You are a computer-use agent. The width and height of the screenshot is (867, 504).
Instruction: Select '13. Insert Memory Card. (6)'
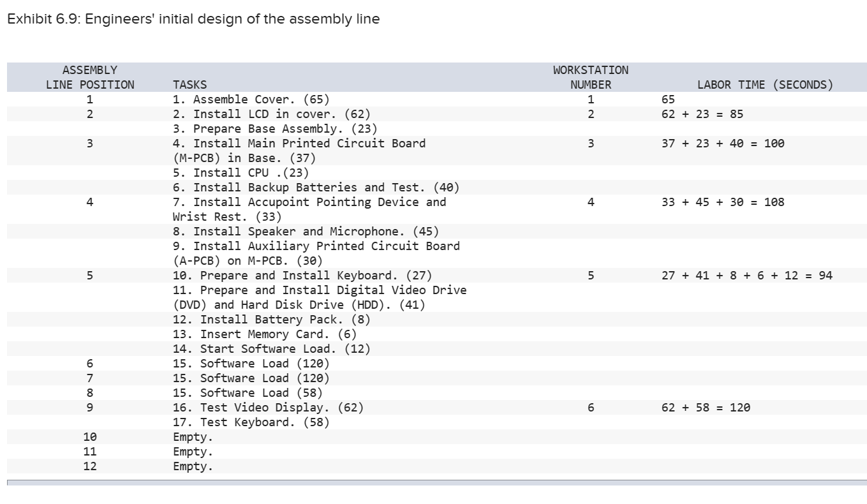click(265, 334)
